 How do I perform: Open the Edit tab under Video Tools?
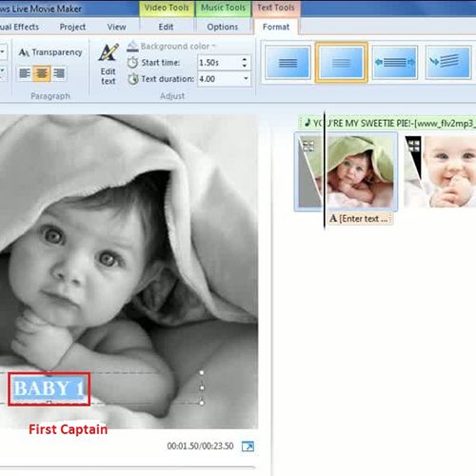(x=166, y=27)
